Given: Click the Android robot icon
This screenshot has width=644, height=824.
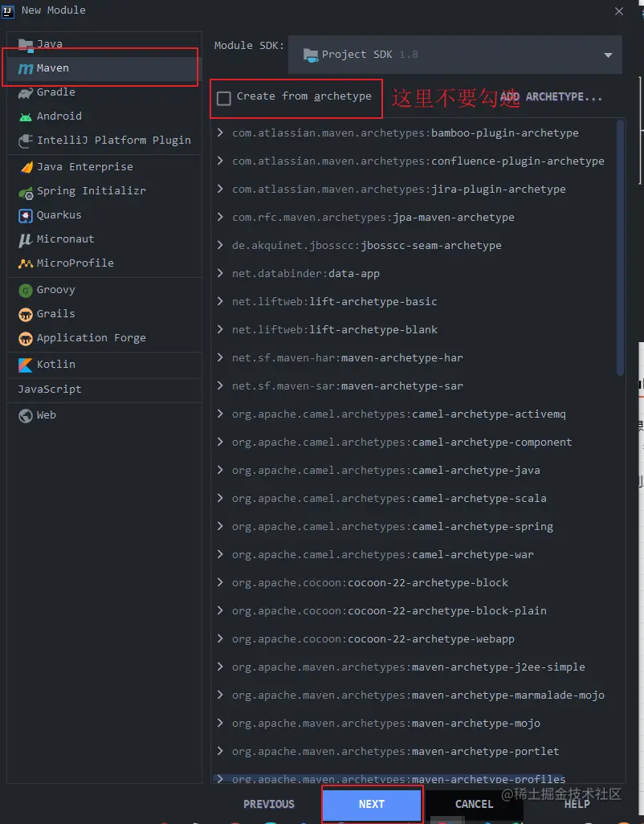Looking at the screenshot, I should point(26,116).
